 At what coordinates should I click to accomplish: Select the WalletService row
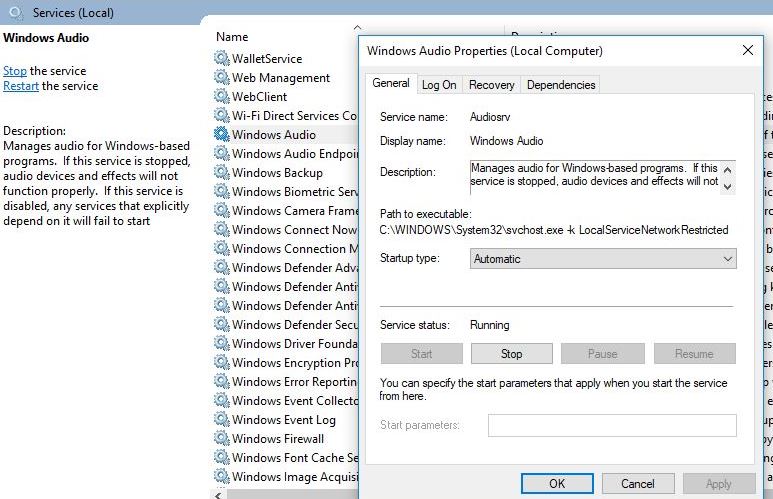(286, 59)
